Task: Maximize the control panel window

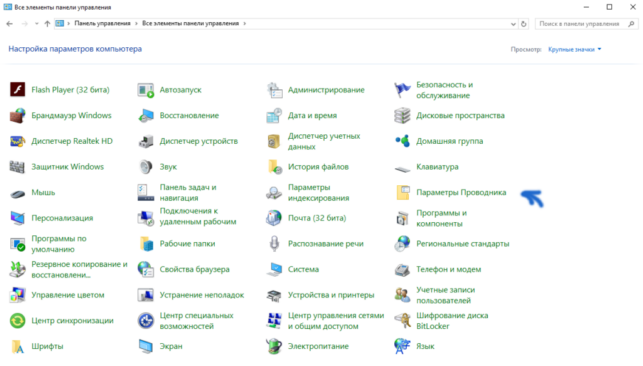Action: coord(609,7)
